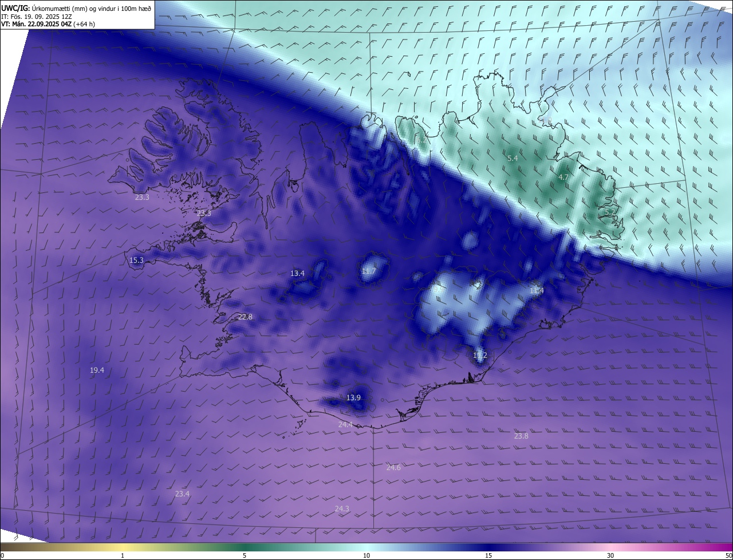The height and width of the screenshot is (560, 733).
Task: Select the 13.4 value label
Action: (x=297, y=274)
